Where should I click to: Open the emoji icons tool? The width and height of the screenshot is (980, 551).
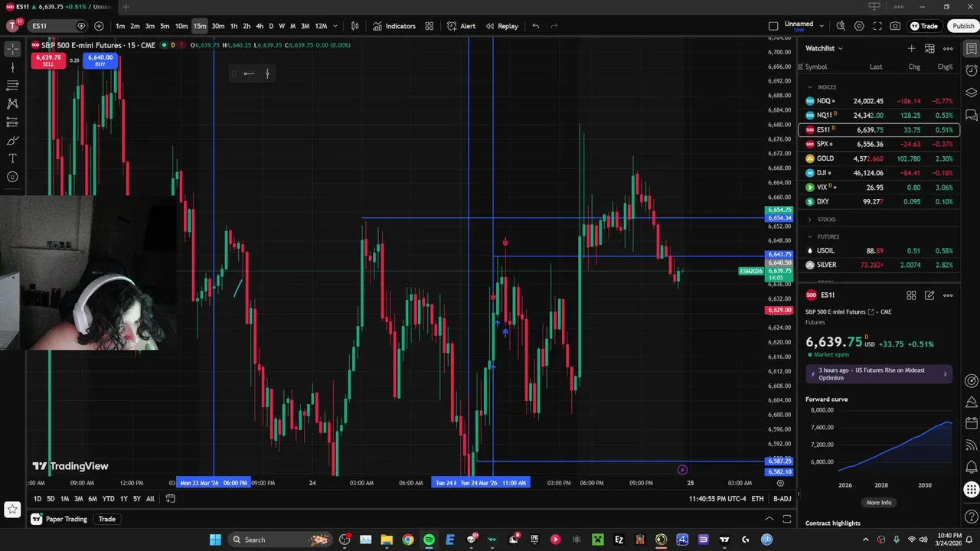tap(12, 177)
